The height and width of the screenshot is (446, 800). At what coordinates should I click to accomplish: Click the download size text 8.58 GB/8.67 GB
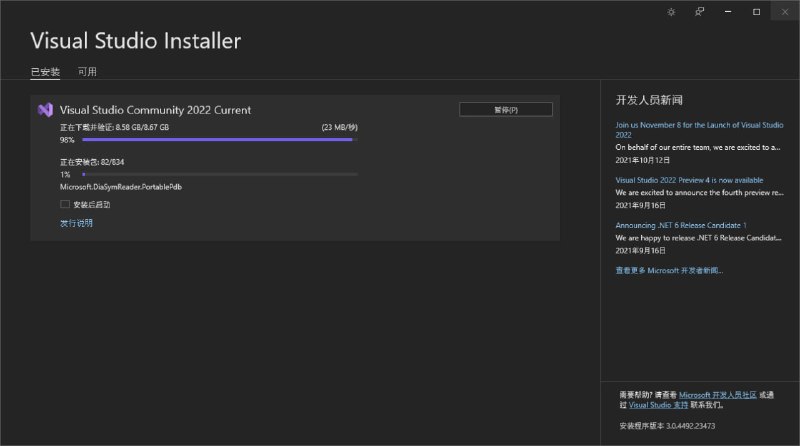tap(142, 127)
